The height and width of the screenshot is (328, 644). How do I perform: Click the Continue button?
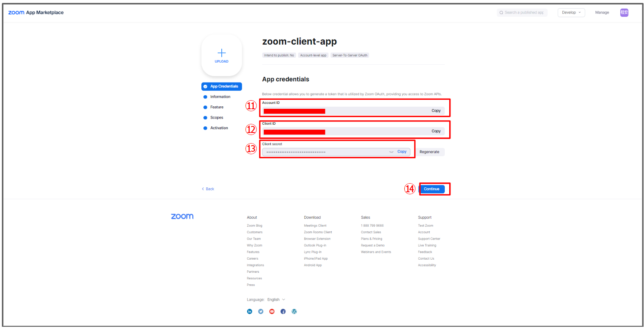432,189
